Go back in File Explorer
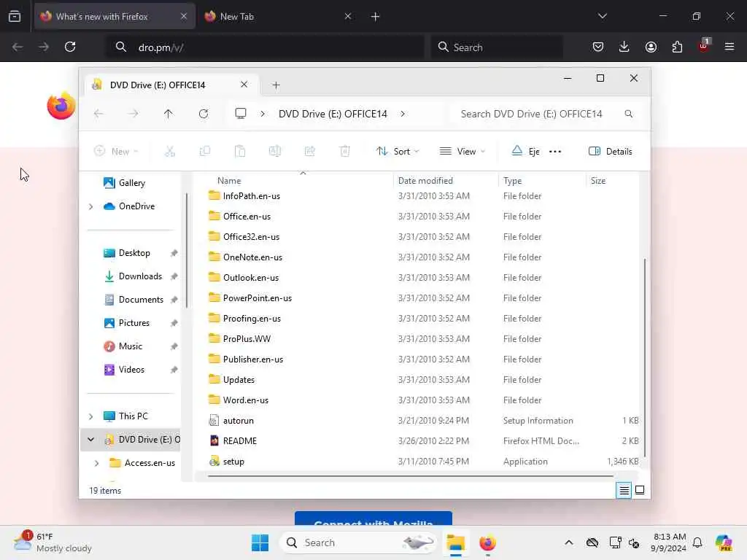Image resolution: width=747 pixels, height=560 pixels. [98, 114]
